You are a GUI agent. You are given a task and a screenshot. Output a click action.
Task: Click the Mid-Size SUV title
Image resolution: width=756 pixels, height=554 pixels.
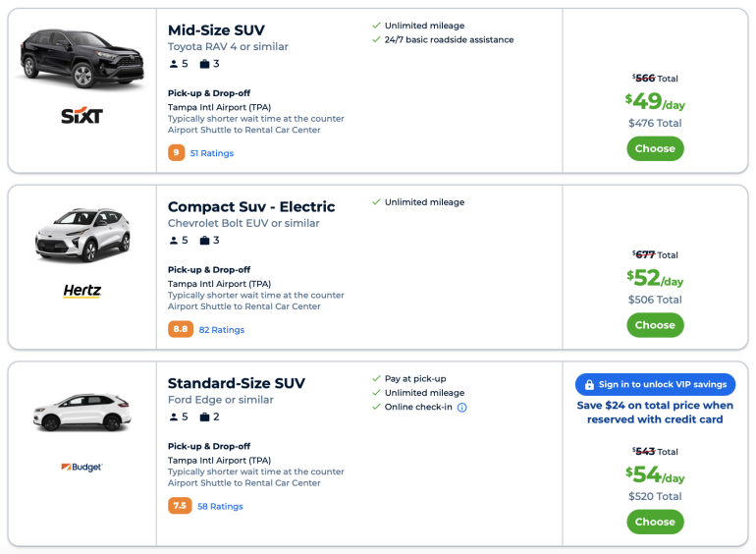tap(216, 30)
